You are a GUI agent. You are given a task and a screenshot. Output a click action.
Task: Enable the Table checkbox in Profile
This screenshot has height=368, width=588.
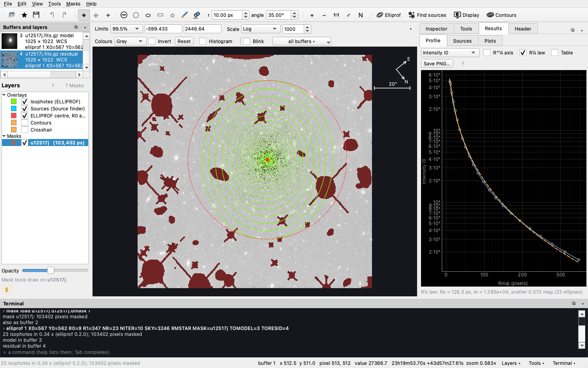(x=555, y=52)
